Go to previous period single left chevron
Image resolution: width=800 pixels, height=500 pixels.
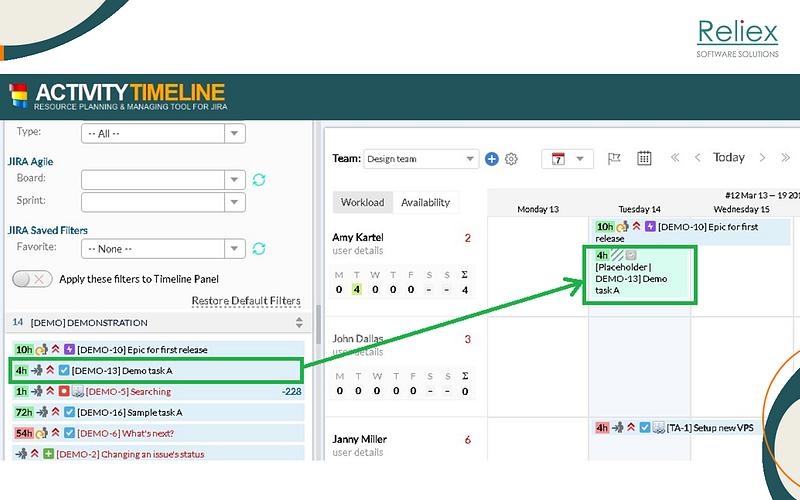tap(697, 158)
